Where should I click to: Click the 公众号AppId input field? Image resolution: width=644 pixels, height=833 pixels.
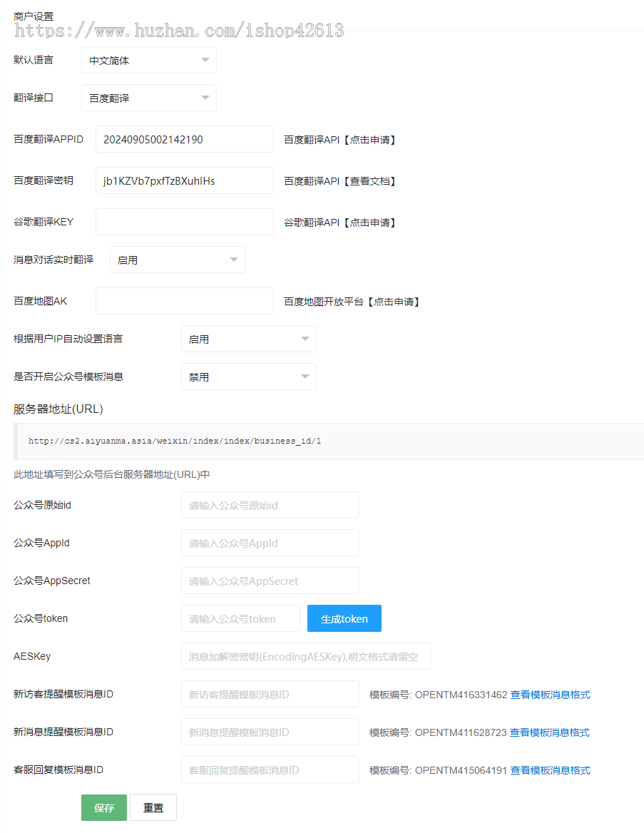coord(270,543)
